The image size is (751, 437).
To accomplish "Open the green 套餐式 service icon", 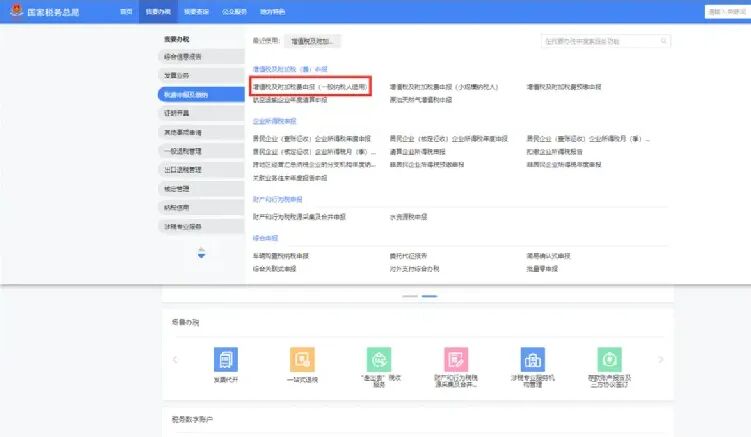I will [x=379, y=360].
